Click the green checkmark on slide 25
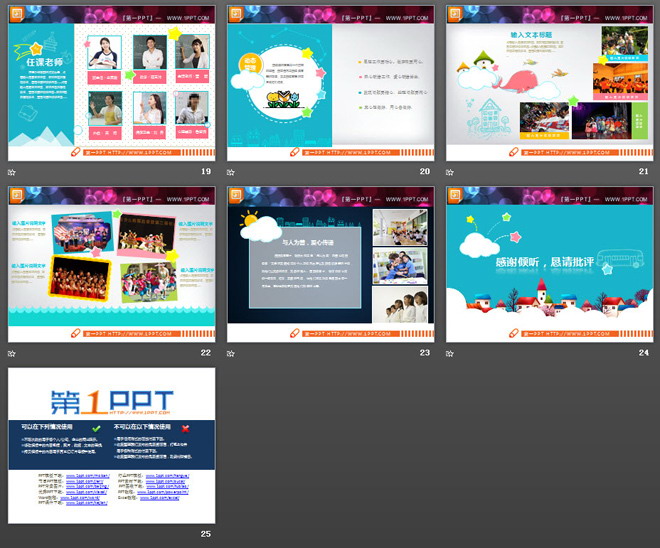This screenshot has width=660, height=548. [x=95, y=428]
